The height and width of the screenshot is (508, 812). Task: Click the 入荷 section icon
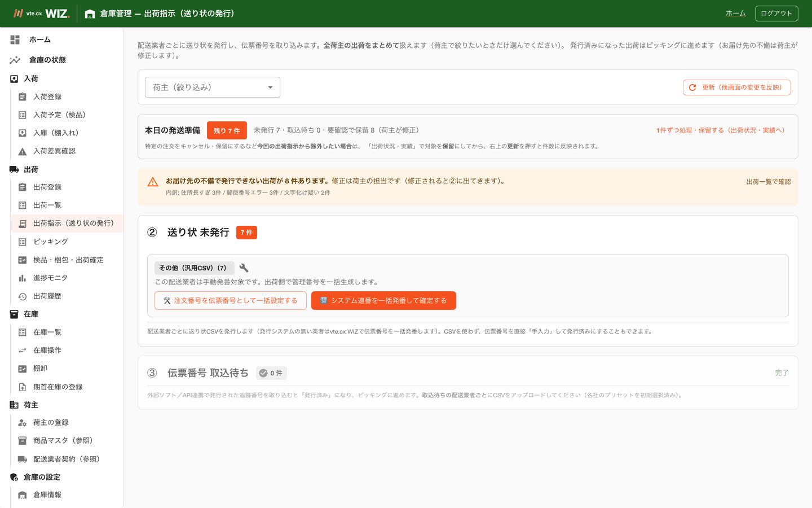point(14,79)
